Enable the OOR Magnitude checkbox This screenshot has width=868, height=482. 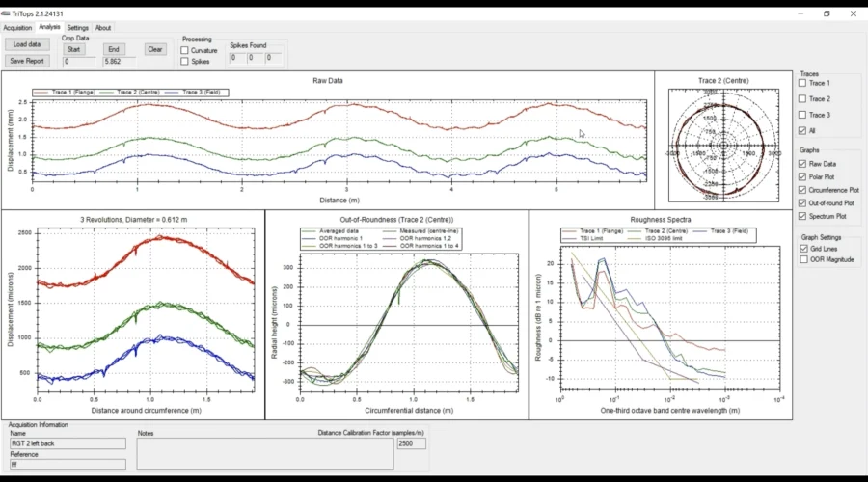pos(802,259)
